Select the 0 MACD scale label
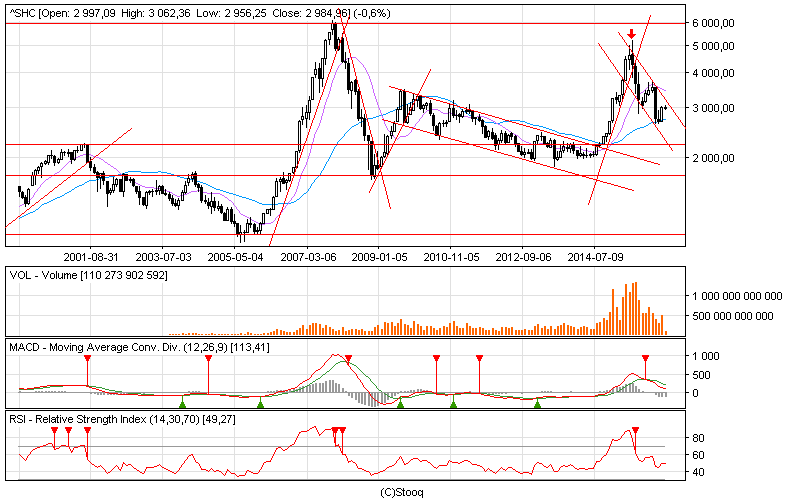 [695, 393]
